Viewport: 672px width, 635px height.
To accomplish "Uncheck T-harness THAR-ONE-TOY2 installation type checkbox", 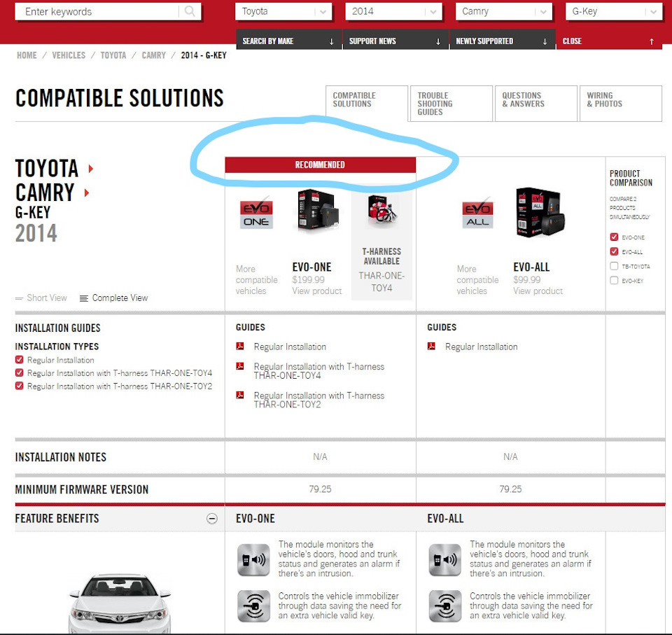I will [x=20, y=386].
